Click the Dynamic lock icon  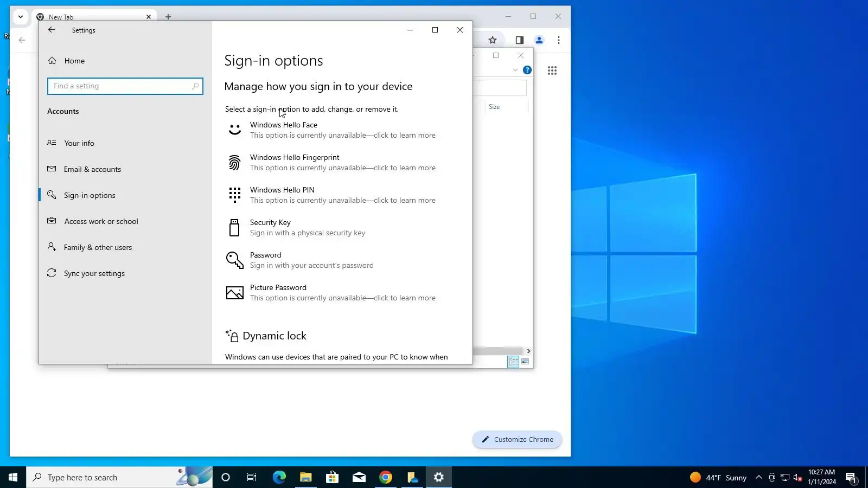[232, 336]
